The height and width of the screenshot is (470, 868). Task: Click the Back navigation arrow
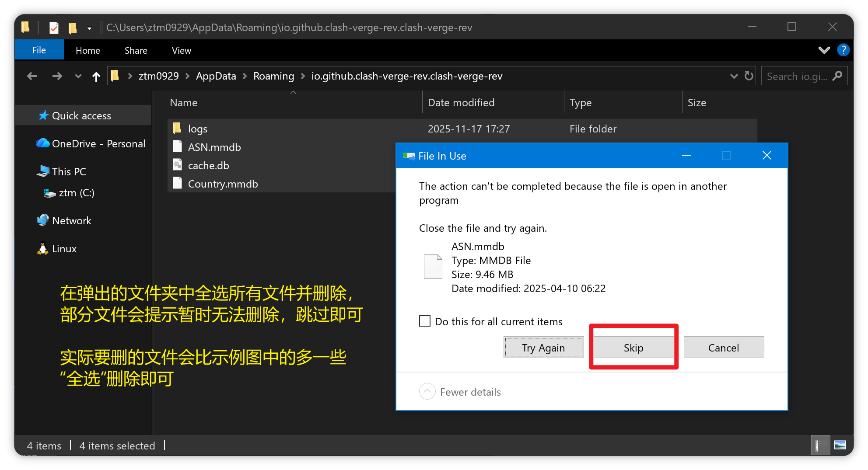pos(31,76)
